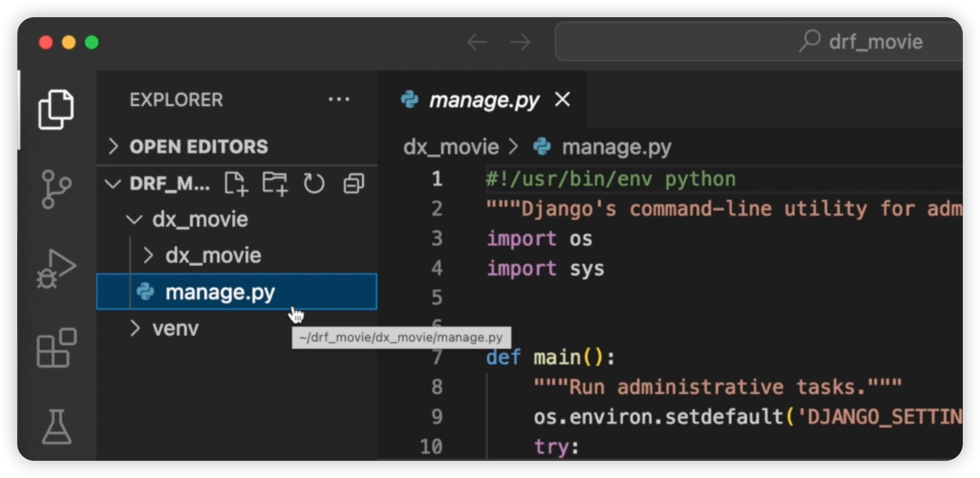Close the manage.py editor tab
Screen dimensions: 980x478
pos(563,99)
